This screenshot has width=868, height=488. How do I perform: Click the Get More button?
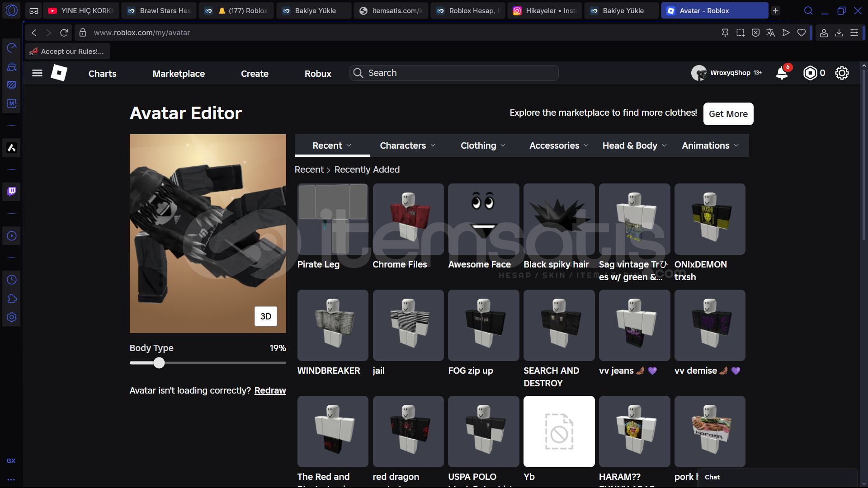[728, 114]
